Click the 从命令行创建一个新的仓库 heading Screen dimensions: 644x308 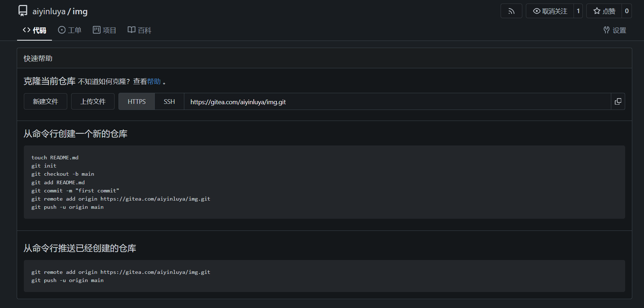(x=75, y=134)
